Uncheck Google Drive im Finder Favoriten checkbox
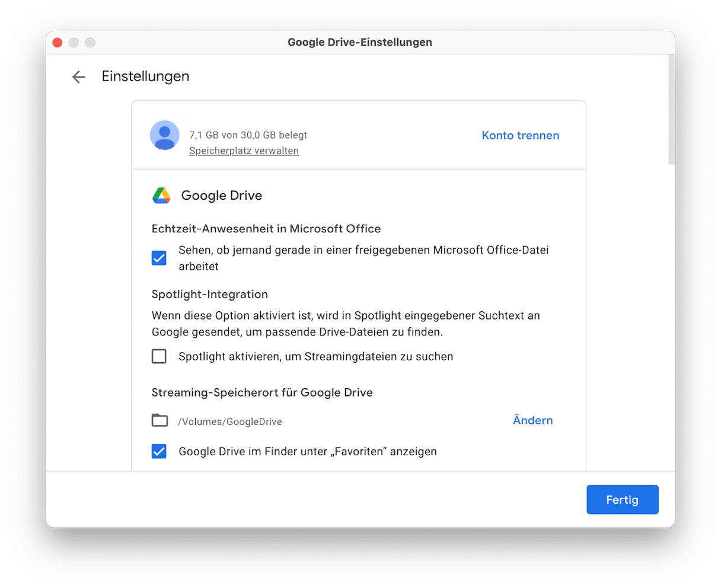Screen dimensions: 721x588 click(159, 451)
